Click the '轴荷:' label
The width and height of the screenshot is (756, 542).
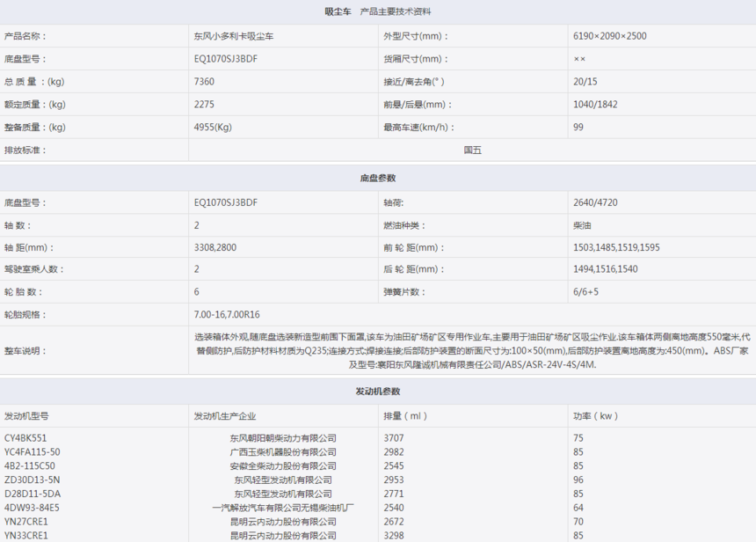pyautogui.click(x=394, y=202)
